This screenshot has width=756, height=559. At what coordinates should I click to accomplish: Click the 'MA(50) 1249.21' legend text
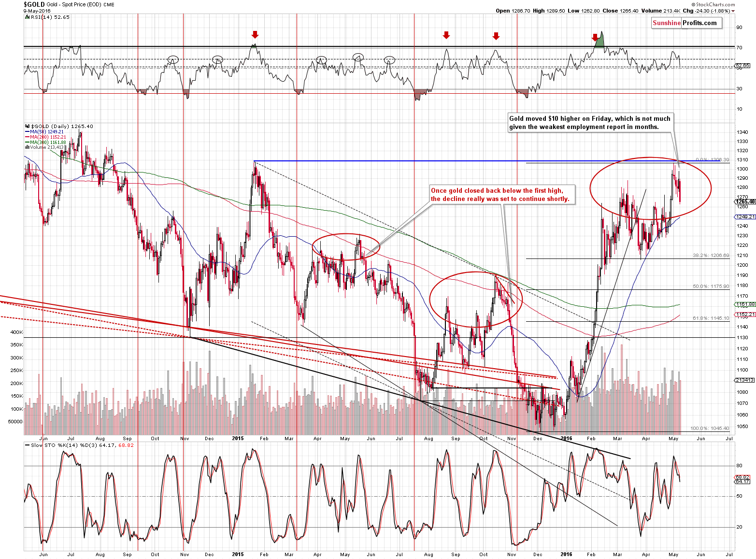pos(47,132)
